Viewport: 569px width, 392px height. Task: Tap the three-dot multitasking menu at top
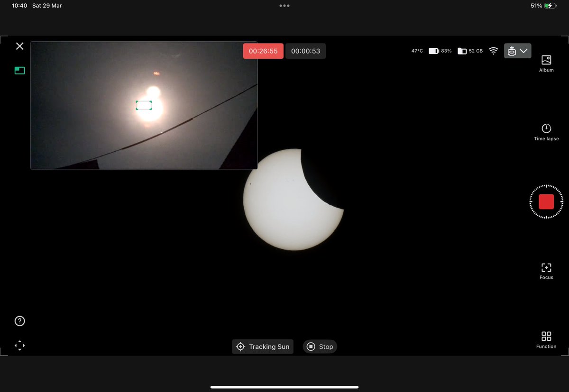pyautogui.click(x=284, y=6)
